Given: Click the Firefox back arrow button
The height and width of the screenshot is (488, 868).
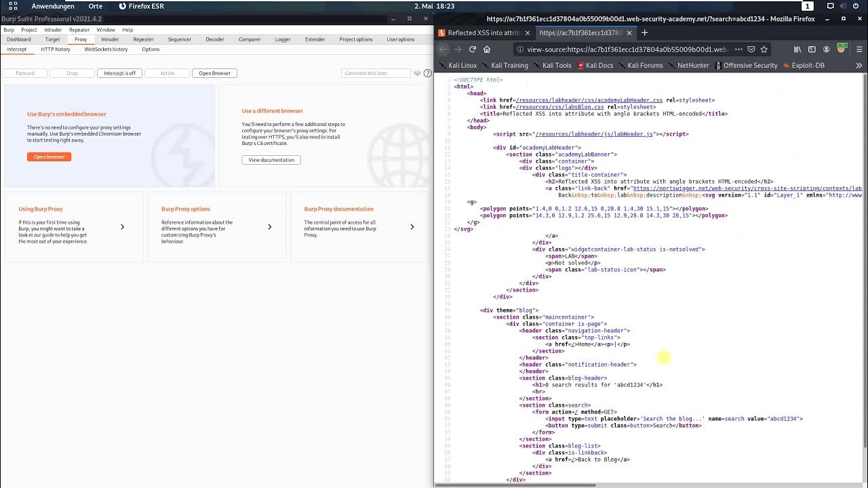Looking at the screenshot, I should pyautogui.click(x=443, y=49).
